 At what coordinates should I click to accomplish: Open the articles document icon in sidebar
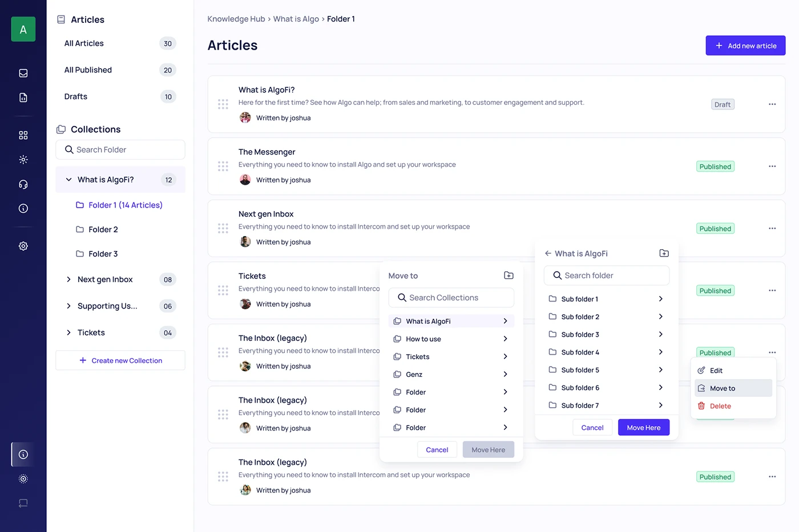pyautogui.click(x=23, y=98)
